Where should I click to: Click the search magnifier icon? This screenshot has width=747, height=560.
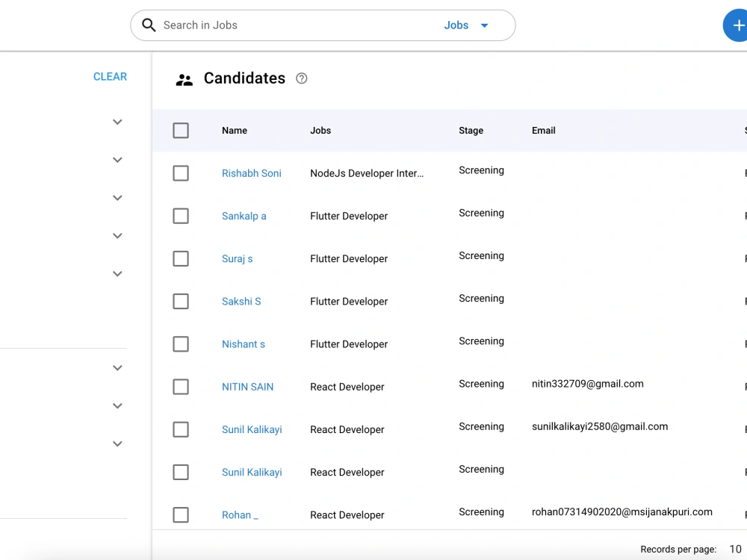[x=149, y=25]
